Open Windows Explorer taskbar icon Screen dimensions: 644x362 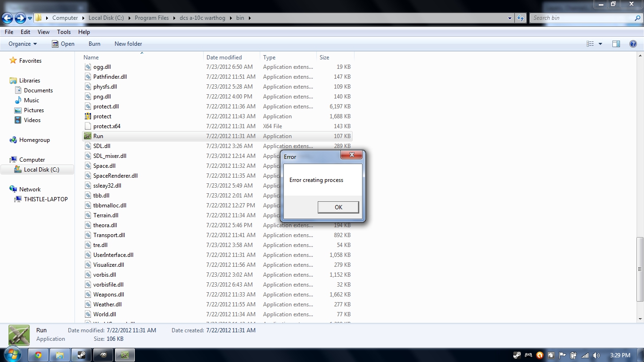[59, 355]
